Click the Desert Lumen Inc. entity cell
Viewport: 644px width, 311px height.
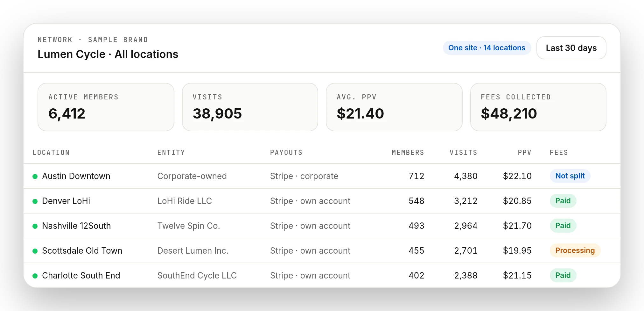point(193,251)
